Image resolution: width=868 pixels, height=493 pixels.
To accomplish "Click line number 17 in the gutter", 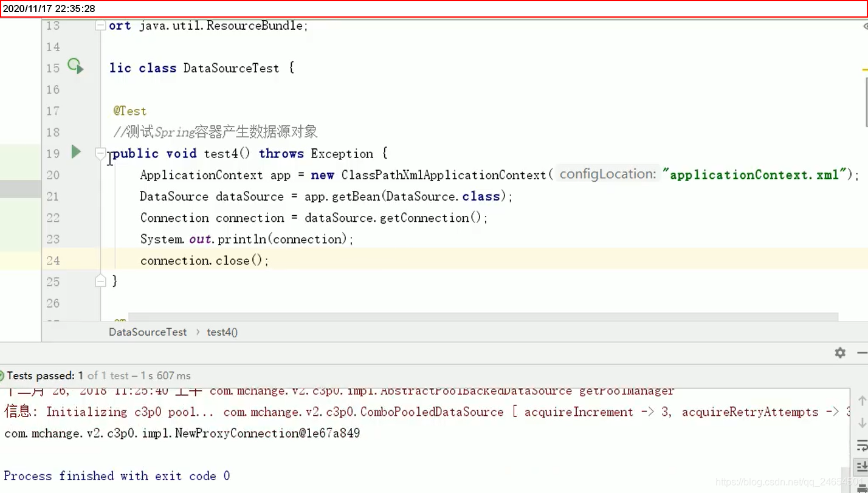I will click(x=53, y=111).
